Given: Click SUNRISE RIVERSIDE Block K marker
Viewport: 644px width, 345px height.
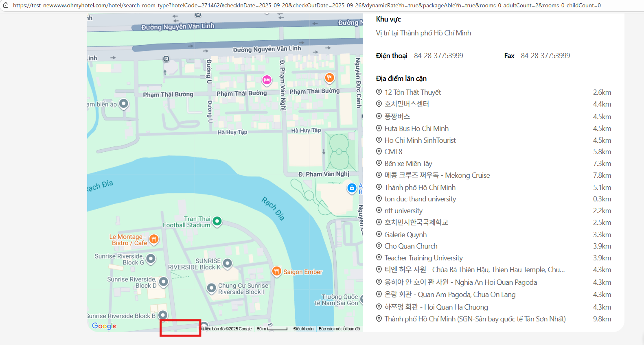Looking at the screenshot, I should [228, 264].
